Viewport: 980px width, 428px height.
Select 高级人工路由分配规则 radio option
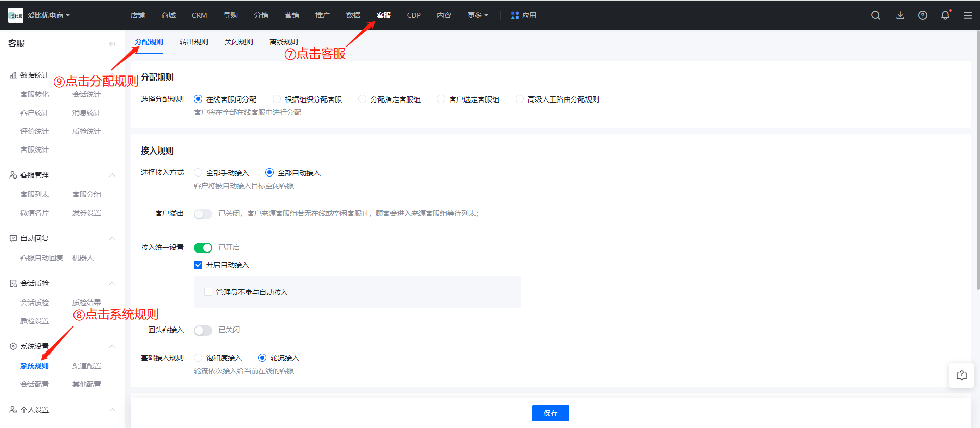coord(520,99)
